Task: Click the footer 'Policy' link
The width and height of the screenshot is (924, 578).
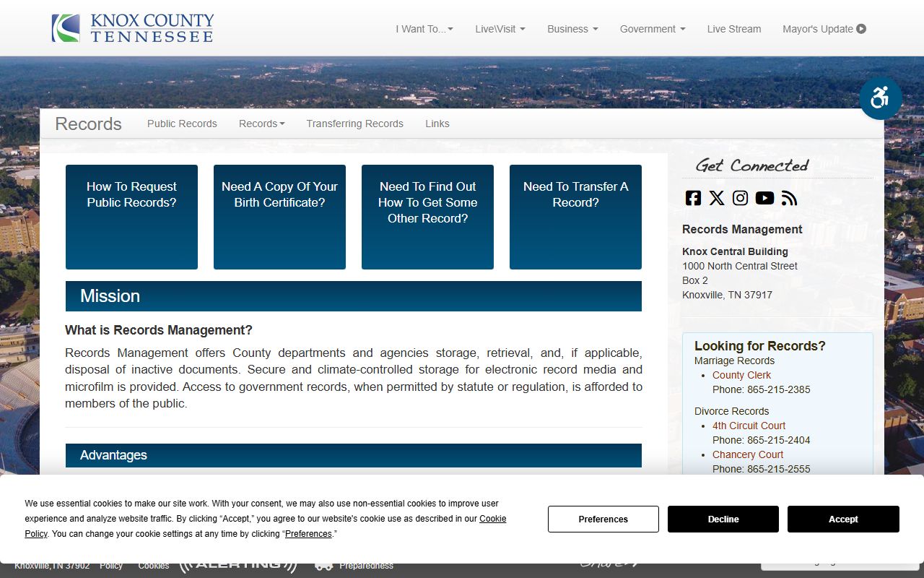Action: 111,566
